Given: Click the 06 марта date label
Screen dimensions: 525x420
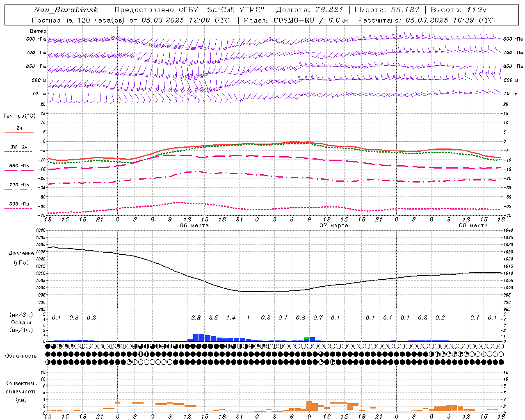Looking at the screenshot, I should pos(194,226).
